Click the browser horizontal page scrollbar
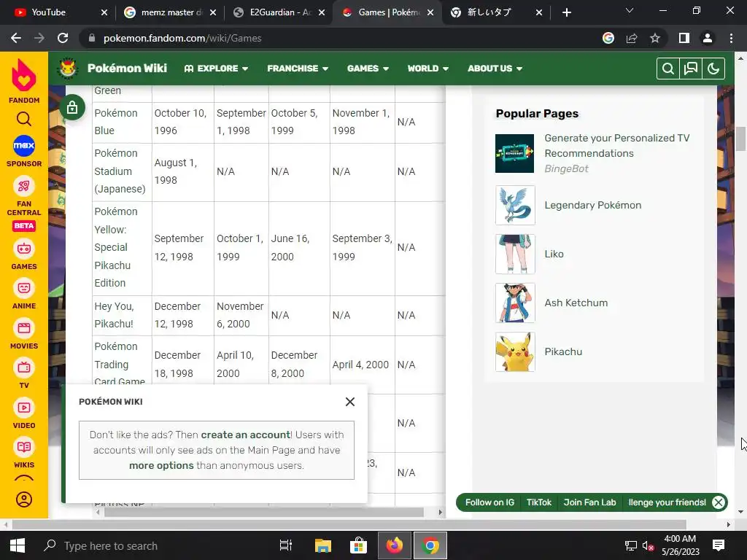 coord(349,525)
